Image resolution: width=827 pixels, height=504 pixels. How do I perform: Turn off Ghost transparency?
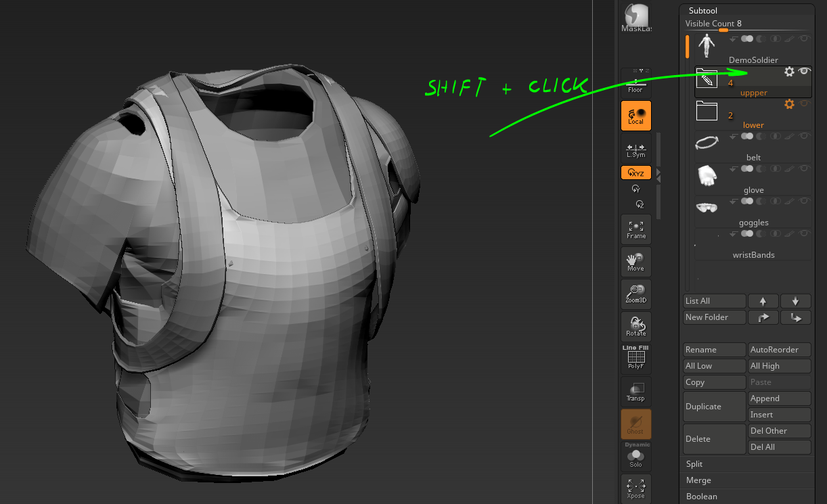point(635,423)
